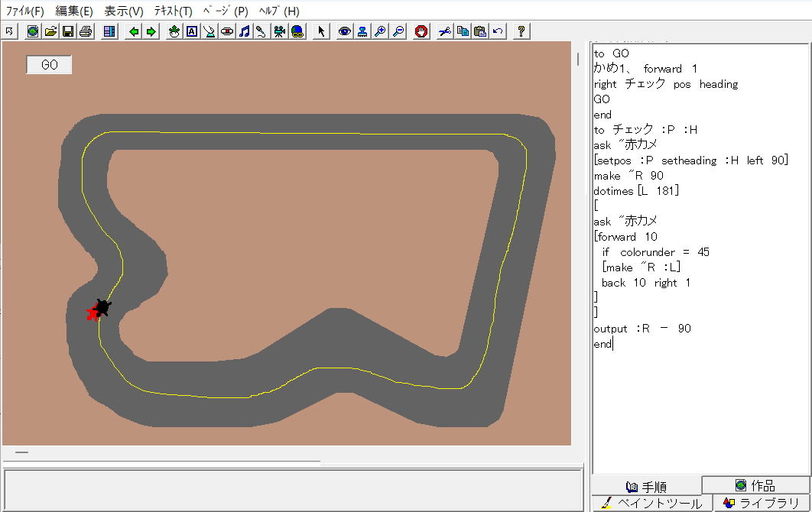Switch to the 作品 tab
This screenshot has width=812, height=512.
tap(755, 485)
